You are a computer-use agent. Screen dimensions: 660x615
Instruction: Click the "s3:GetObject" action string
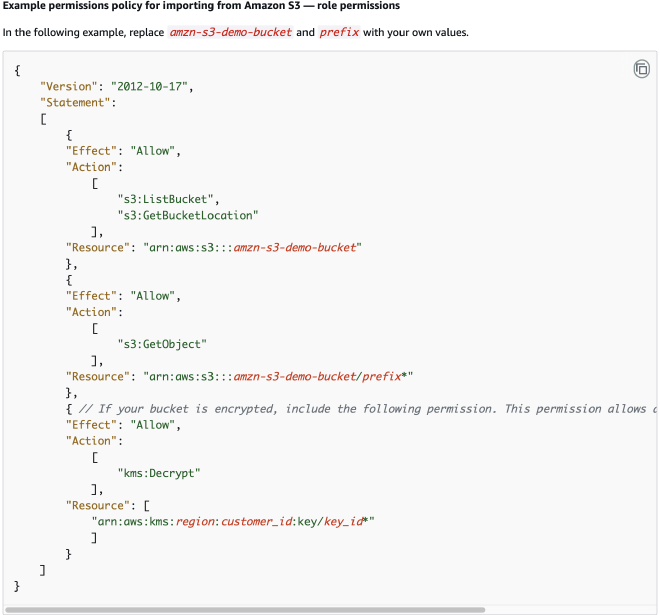pyautogui.click(x=162, y=344)
